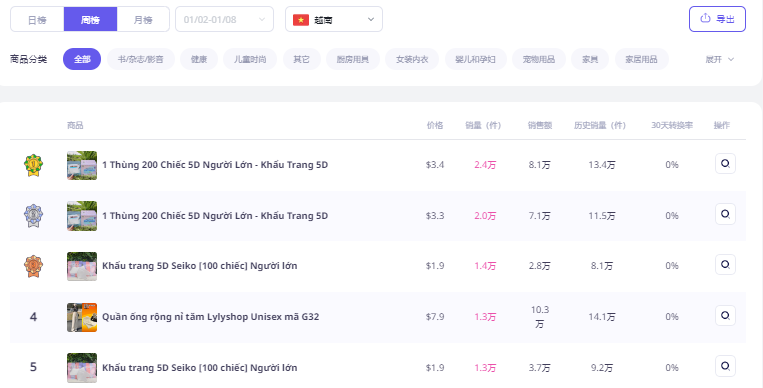Switch to the 月榜 monthly ranking

143,19
